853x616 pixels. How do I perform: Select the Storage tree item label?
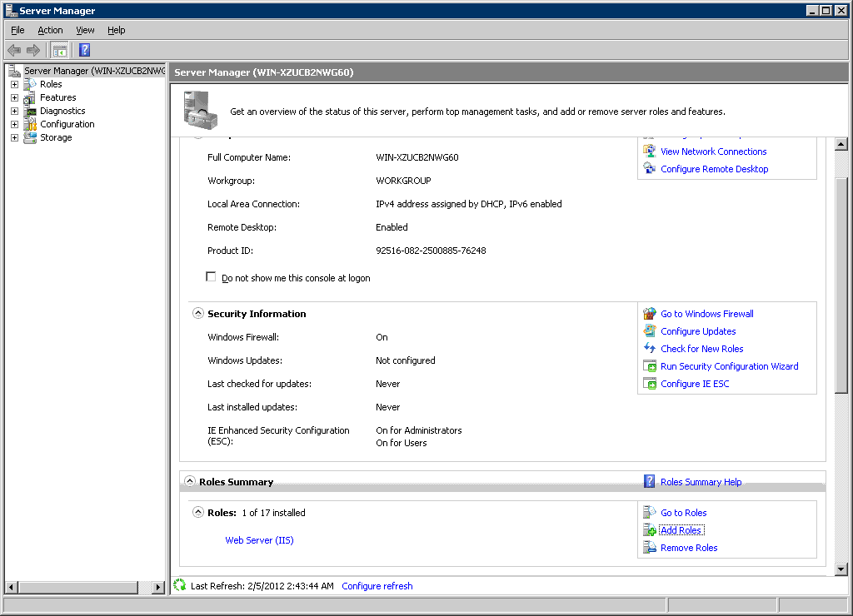tap(56, 137)
